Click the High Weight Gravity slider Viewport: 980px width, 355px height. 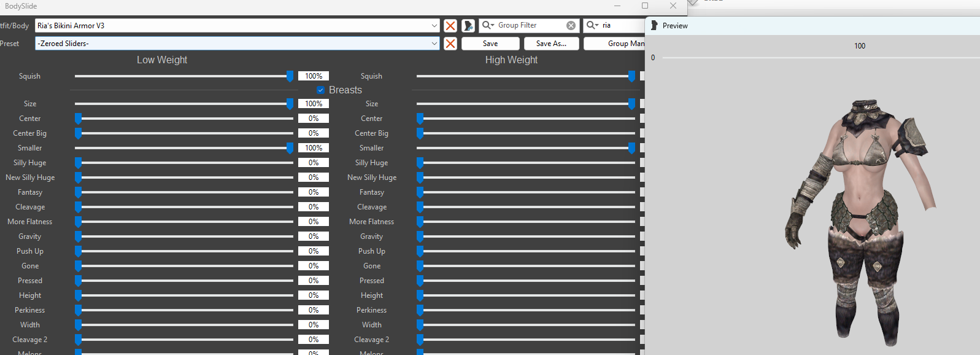(x=526, y=236)
